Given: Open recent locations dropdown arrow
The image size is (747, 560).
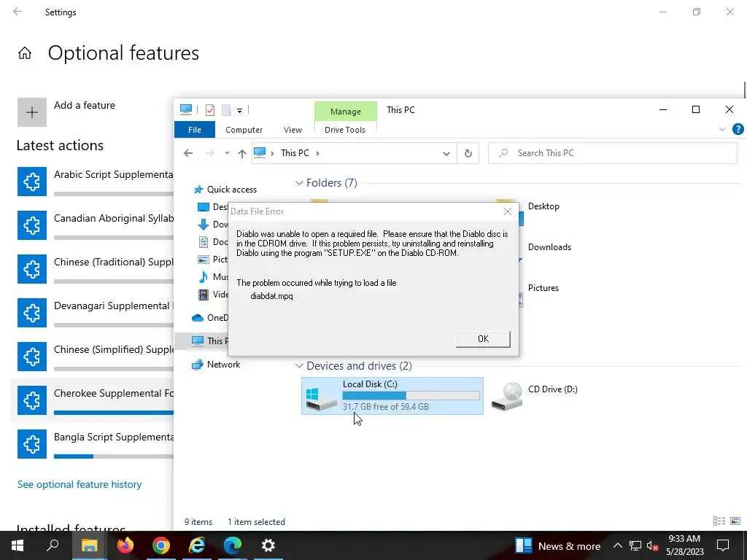Looking at the screenshot, I should coord(228,153).
